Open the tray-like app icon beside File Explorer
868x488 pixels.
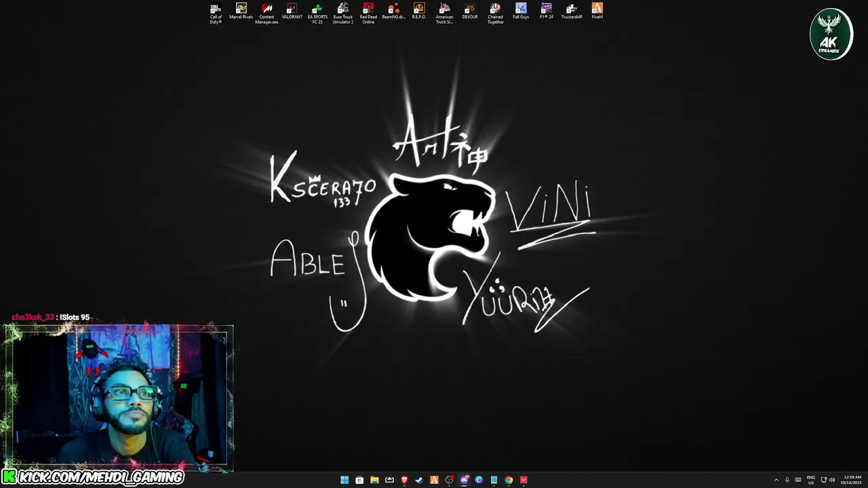click(x=389, y=480)
